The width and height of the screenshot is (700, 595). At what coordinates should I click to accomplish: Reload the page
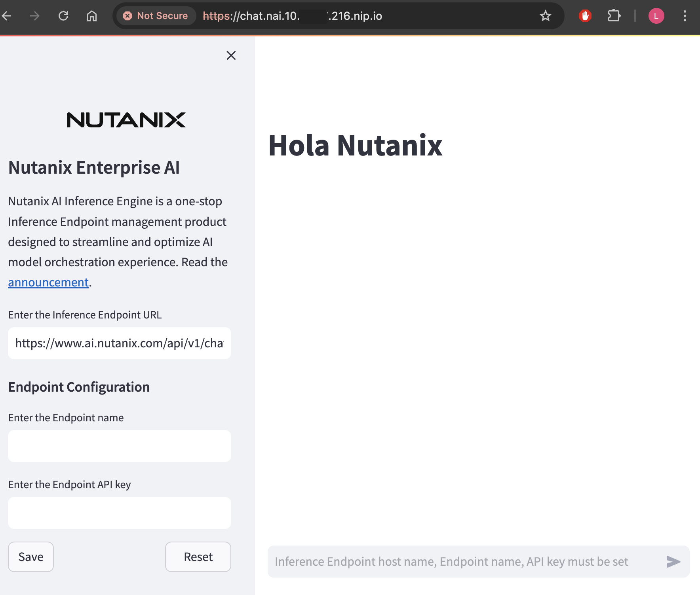(63, 16)
